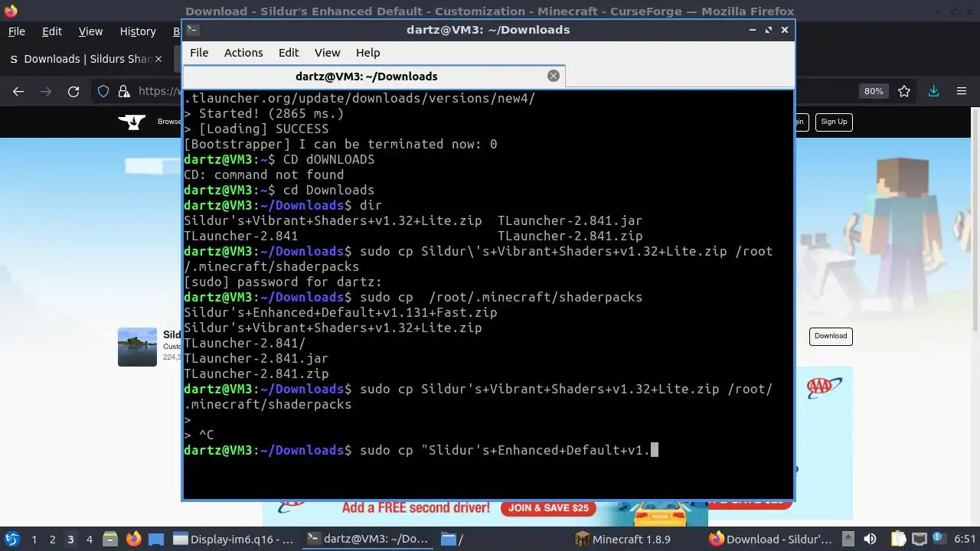Open the Sildur's shader project thumbnail
The width and height of the screenshot is (980, 551).
coord(137,347)
